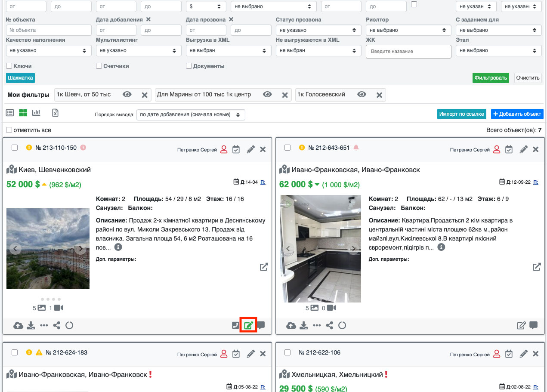The image size is (547, 392).
Task: Click the '+ Добавить объект' button
Action: (517, 114)
